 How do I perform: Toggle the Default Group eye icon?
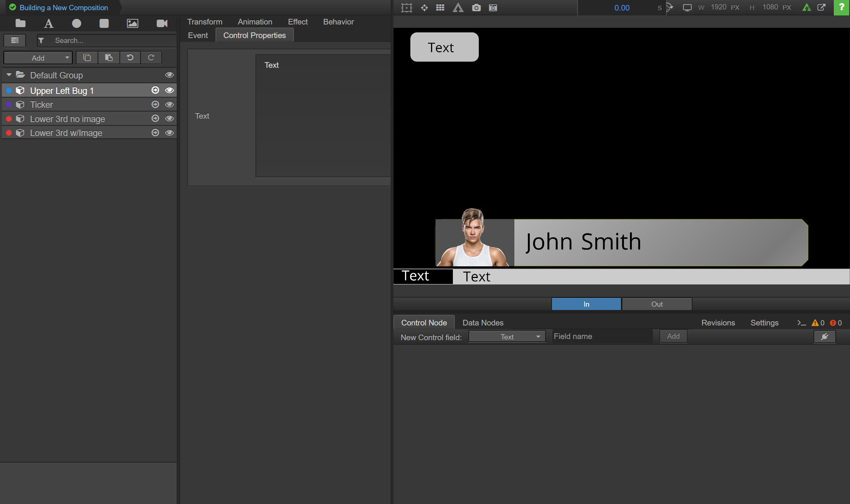[x=170, y=75]
